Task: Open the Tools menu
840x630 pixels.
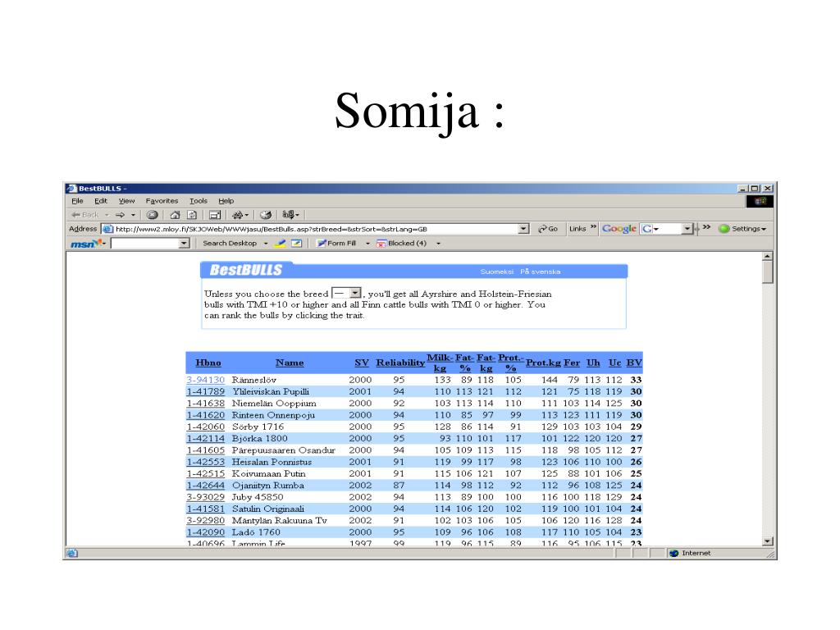Action: (199, 201)
